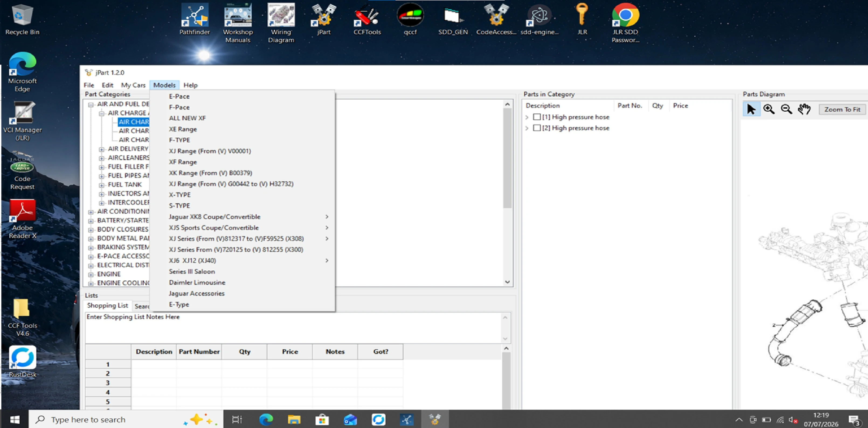Launch RustDesk desktop shortcut
The width and height of the screenshot is (868, 428).
[x=22, y=362]
